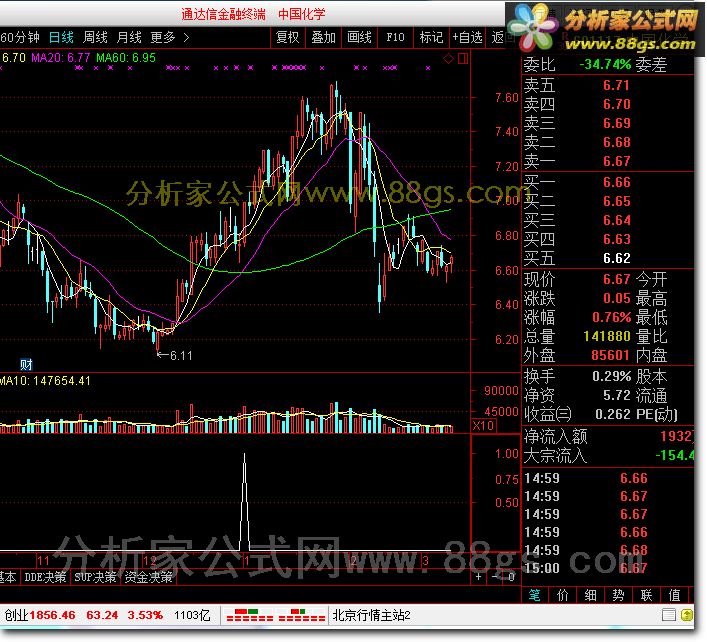707x642 pixels.
Task: Click 净资 value 5.72
Action: pyautogui.click(x=616, y=395)
